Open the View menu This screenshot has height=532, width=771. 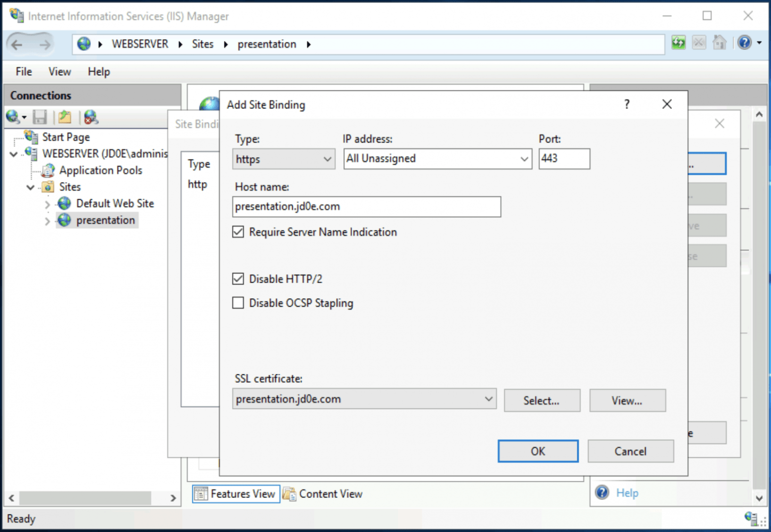[59, 71]
